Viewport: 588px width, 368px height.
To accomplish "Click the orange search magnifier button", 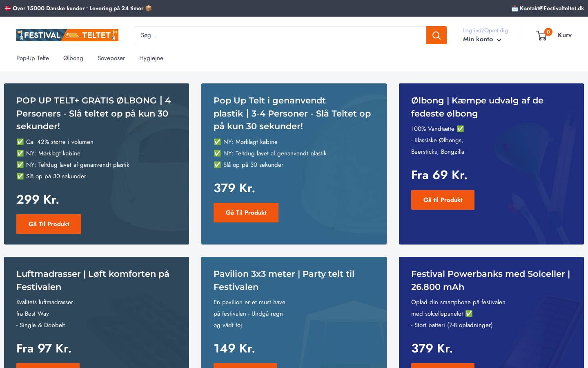I will 437,35.
